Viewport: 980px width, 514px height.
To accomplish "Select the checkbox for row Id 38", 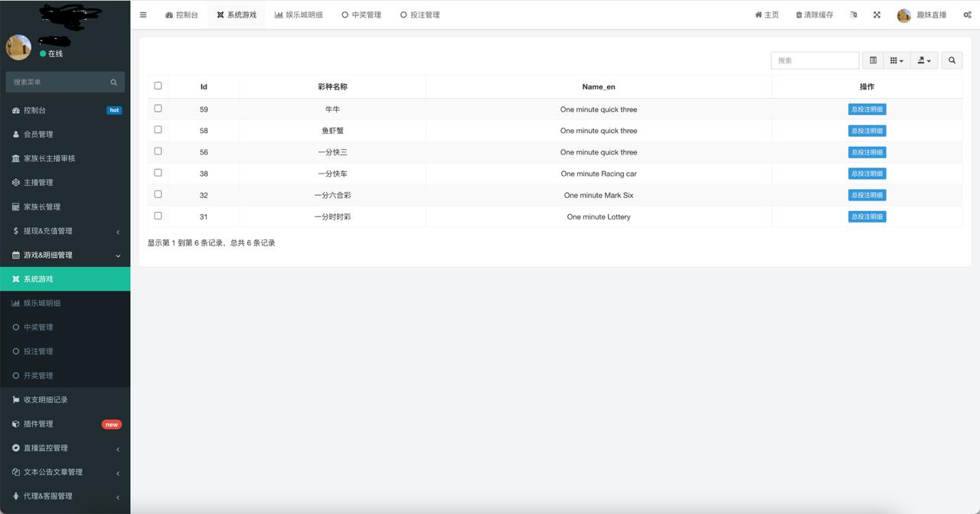I will 158,173.
